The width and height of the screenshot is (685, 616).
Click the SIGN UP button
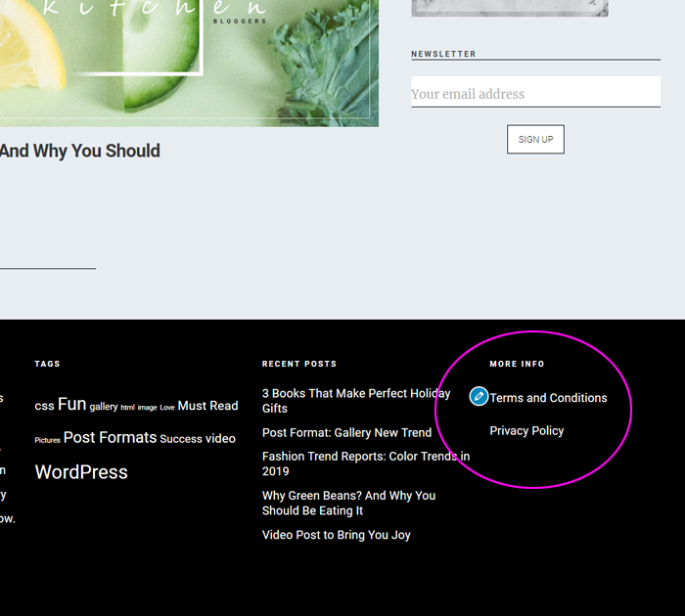click(535, 139)
